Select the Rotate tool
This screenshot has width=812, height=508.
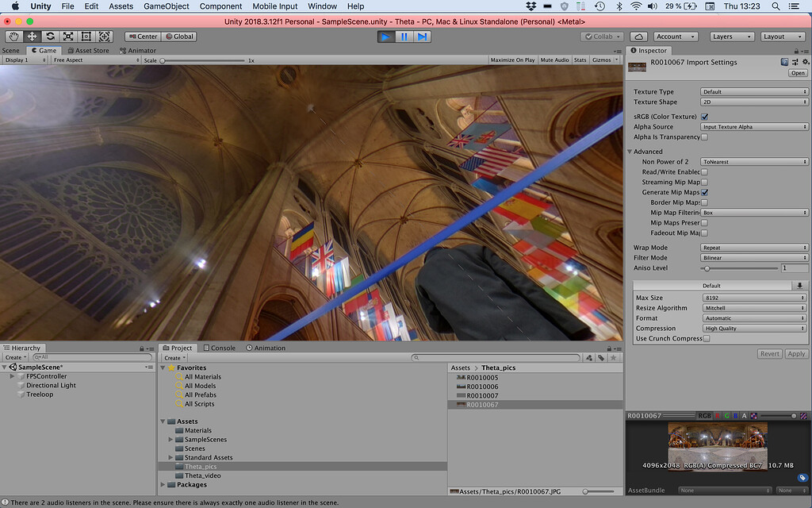(49, 35)
